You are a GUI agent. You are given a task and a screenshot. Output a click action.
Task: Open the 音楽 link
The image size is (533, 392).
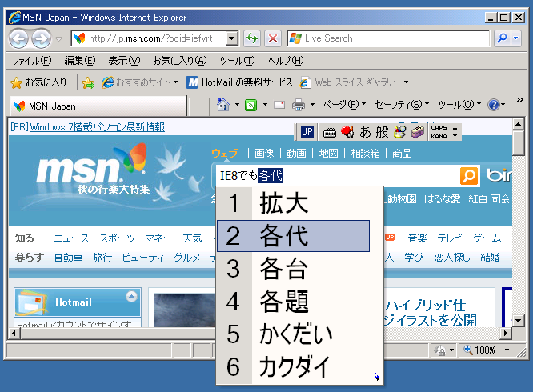(418, 238)
